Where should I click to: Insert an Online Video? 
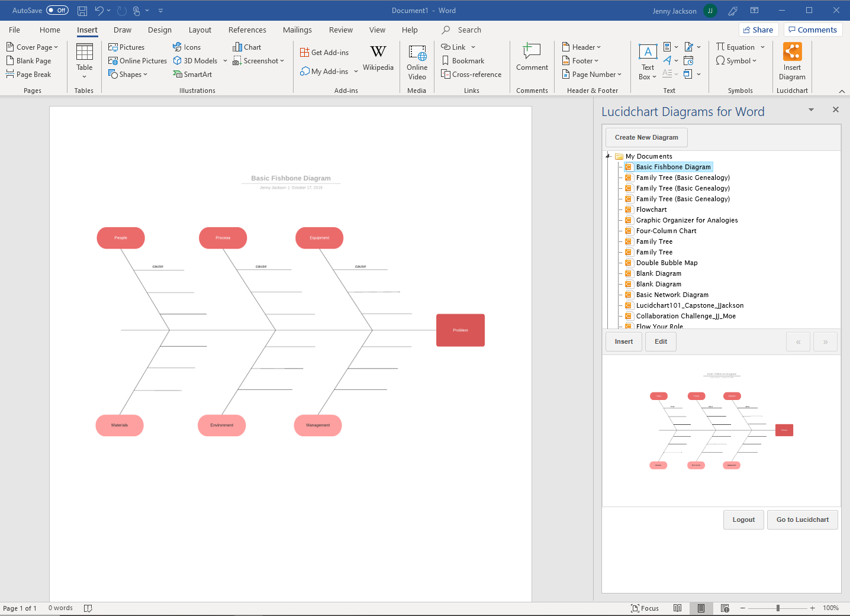417,62
